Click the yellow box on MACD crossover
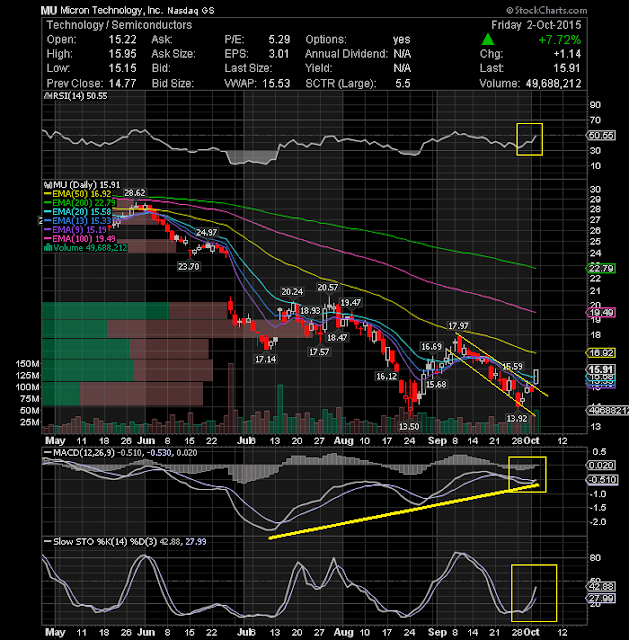The image size is (629, 640). click(527, 474)
